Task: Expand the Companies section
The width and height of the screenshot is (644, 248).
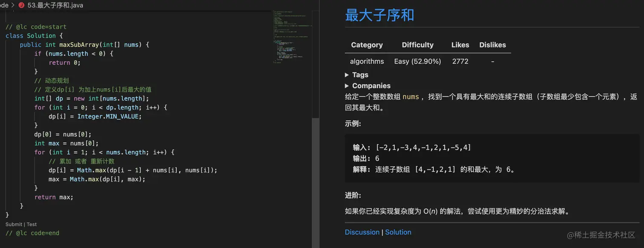Action: (x=368, y=86)
